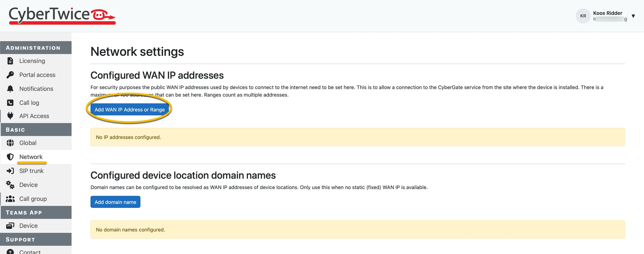This screenshot has height=254, width=644.
Task: Click the Teams App section header
Action: coord(36,212)
